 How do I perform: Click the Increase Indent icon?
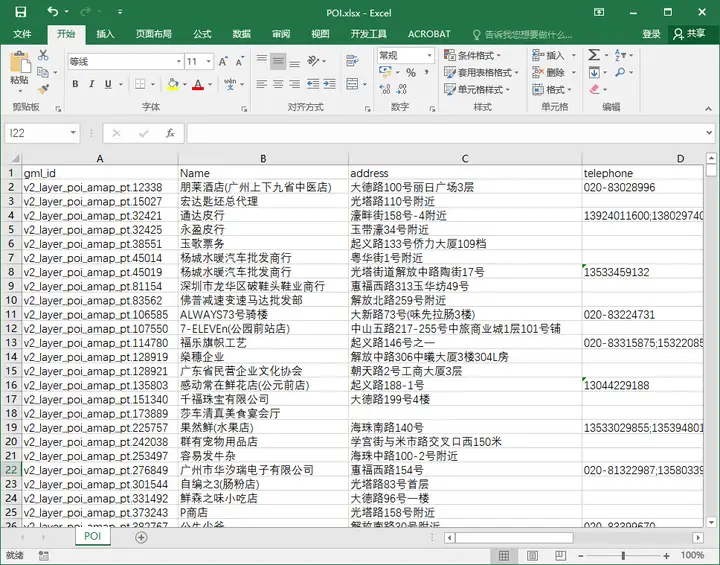coord(329,84)
